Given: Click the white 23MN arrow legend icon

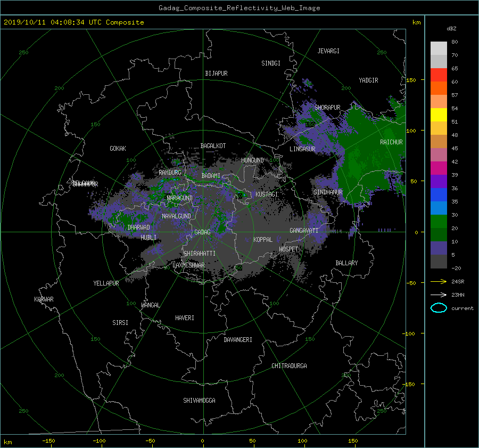Looking at the screenshot, I should click(x=439, y=295).
